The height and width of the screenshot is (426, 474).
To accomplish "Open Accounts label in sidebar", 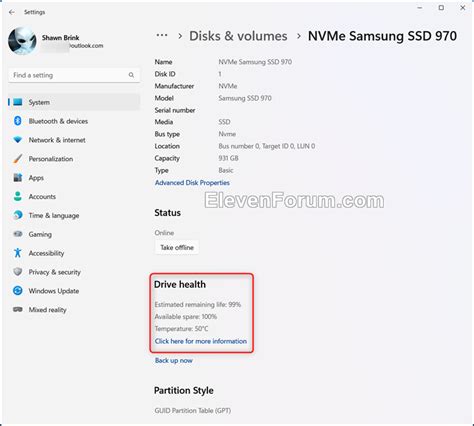I will click(42, 197).
